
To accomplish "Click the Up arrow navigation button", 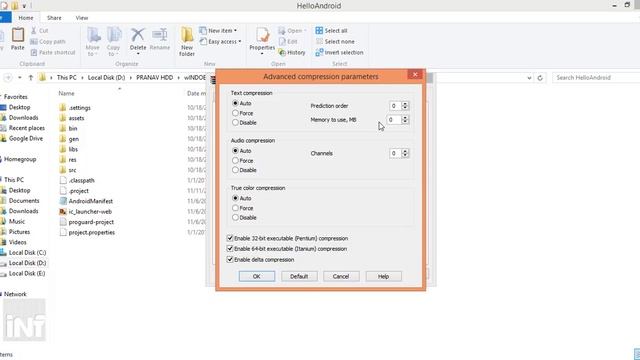I will (31, 78).
